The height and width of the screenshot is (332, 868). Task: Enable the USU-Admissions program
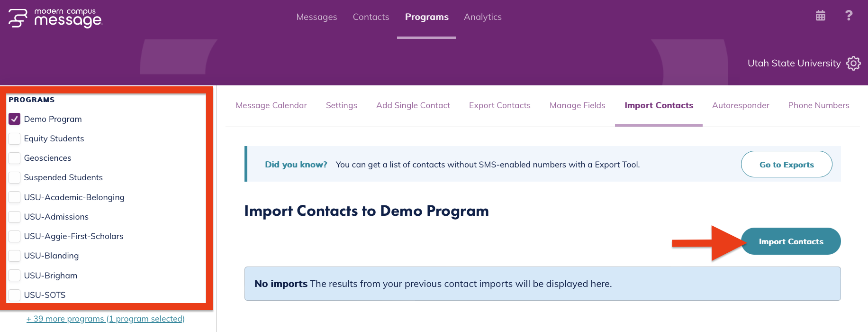pos(14,216)
